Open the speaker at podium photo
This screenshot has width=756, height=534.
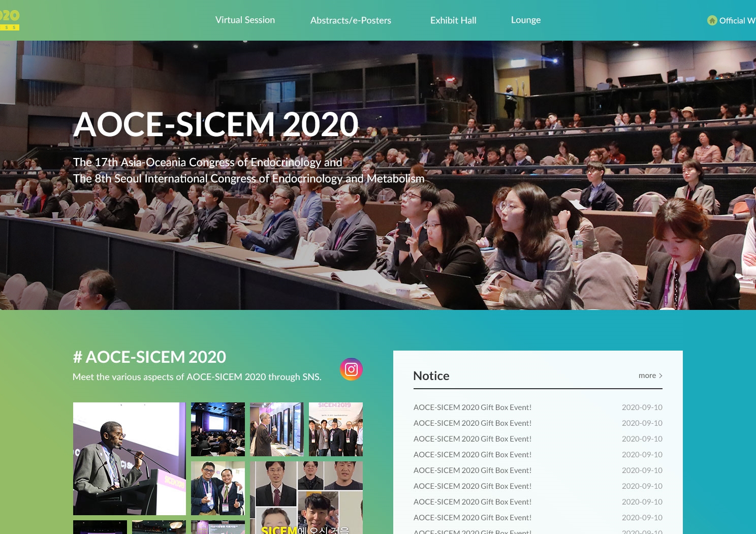click(x=129, y=458)
